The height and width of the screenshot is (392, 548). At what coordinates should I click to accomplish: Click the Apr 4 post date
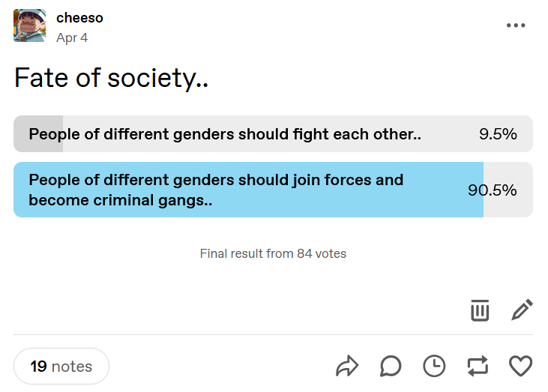72,37
